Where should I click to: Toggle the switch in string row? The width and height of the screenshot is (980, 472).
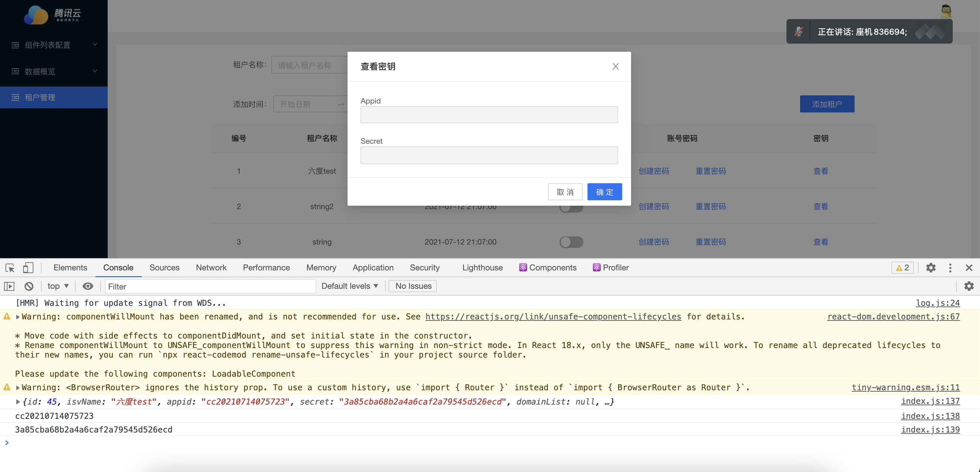point(571,242)
